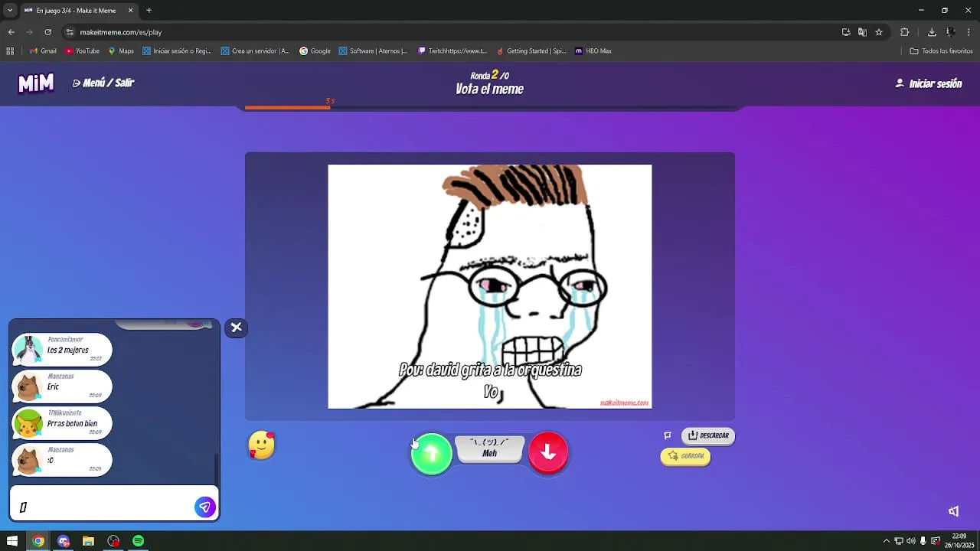The height and width of the screenshot is (551, 980).
Task: Open the Chrome three-dot menu
Action: tap(969, 32)
